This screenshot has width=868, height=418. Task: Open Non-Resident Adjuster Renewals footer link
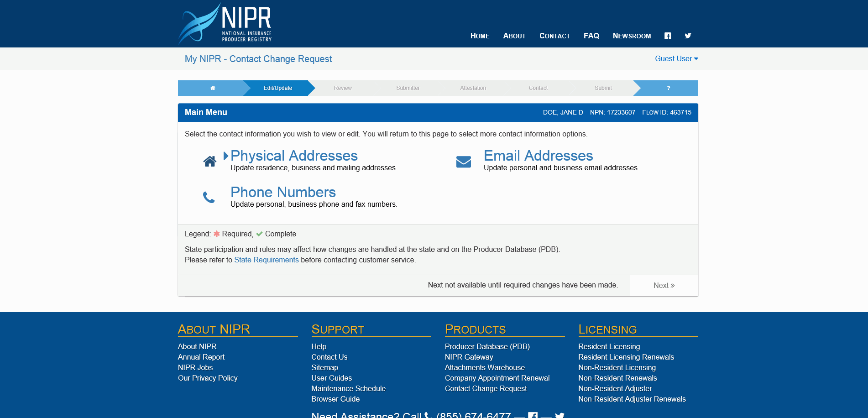click(632, 399)
